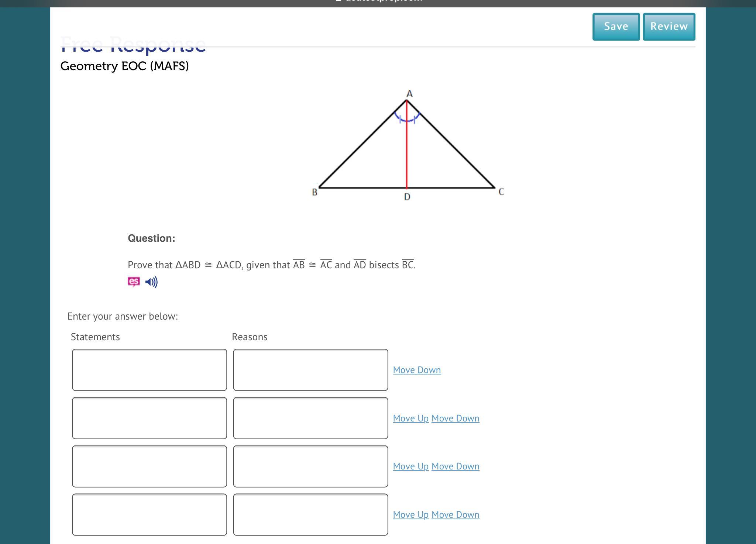Image resolution: width=756 pixels, height=544 pixels.
Task: Click Move Down link for first row
Action: point(417,370)
